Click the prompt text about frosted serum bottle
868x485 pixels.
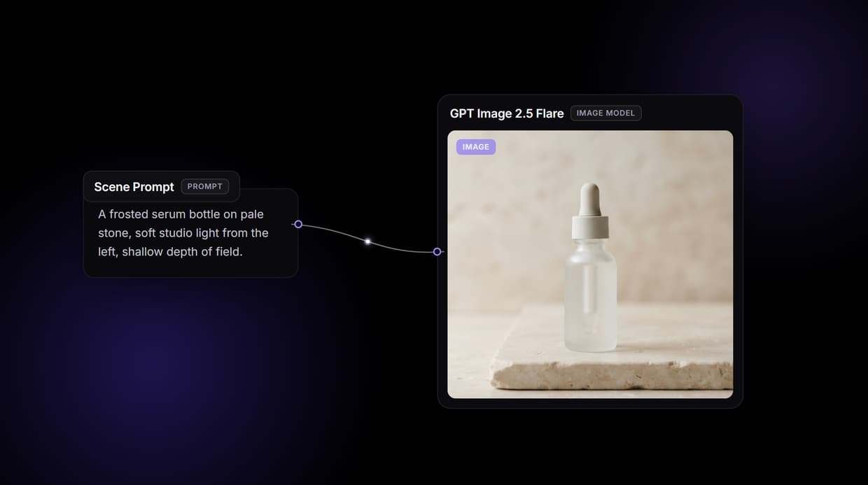coord(183,233)
